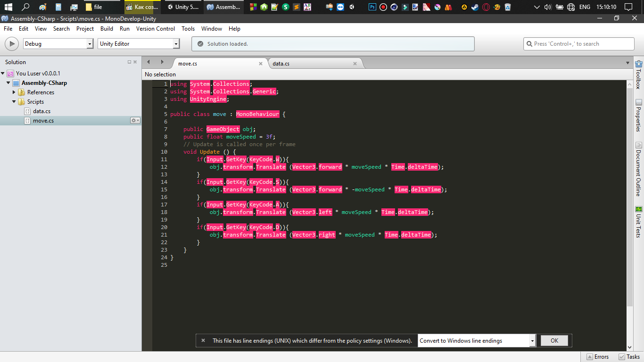Open the Document Outline side panel

[x=639, y=169]
